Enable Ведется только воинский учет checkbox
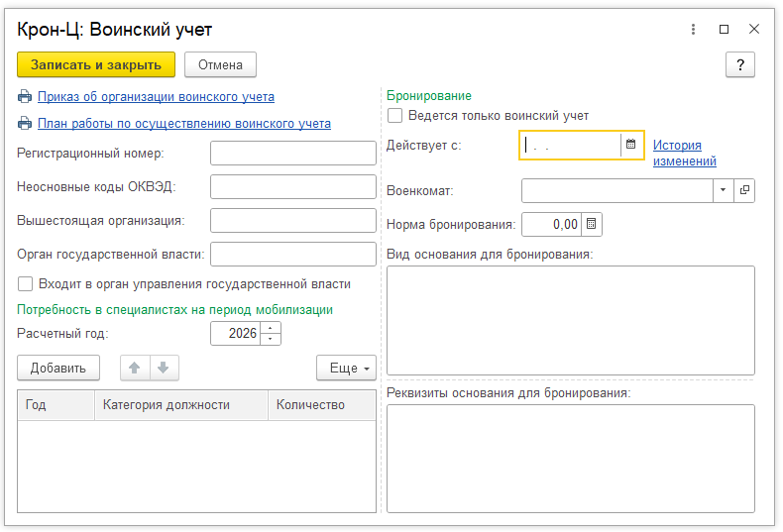Image resolution: width=783 pixels, height=532 pixels. 395,116
